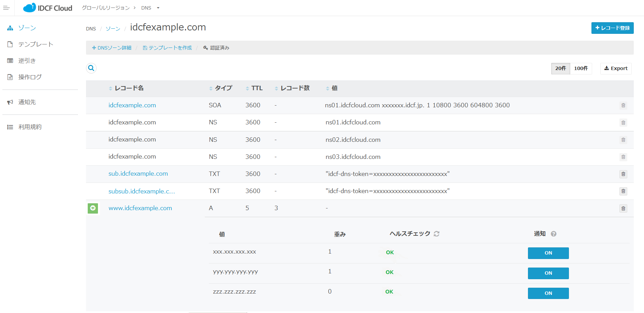Screen dimensions: 644x313
Task: Collapse the www.idcfexample.com record details
Action: click(x=93, y=208)
